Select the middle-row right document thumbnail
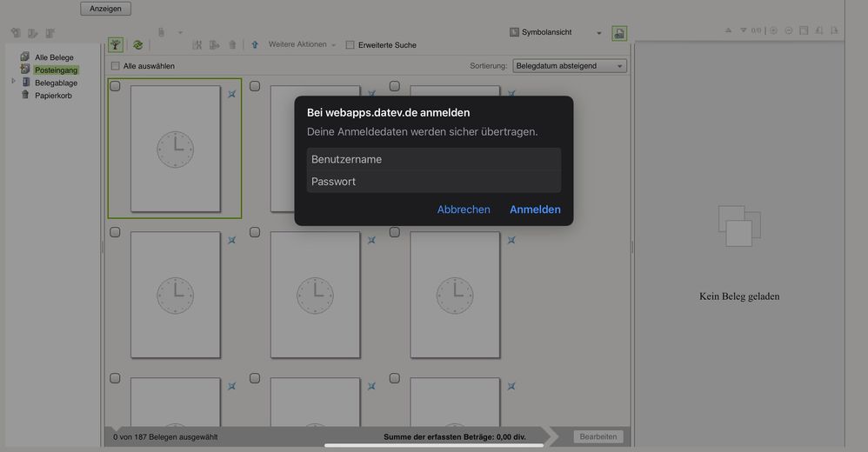The width and height of the screenshot is (868, 452). [x=455, y=295]
